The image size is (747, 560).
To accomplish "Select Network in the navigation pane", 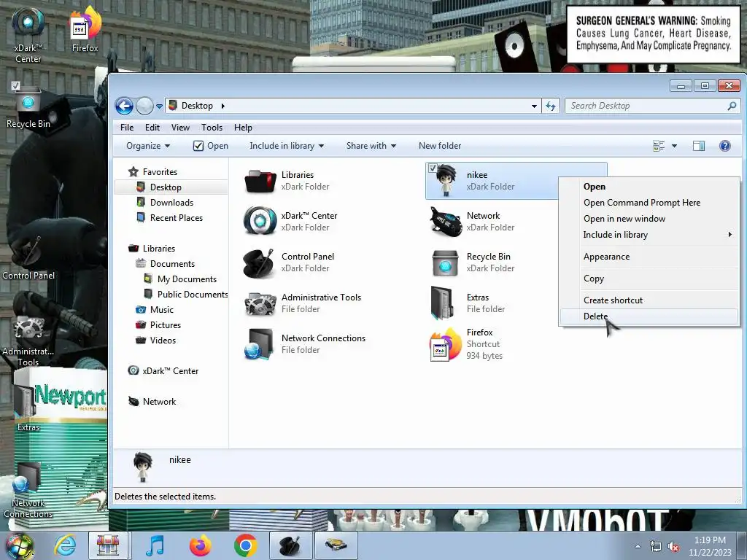I will point(152,402).
